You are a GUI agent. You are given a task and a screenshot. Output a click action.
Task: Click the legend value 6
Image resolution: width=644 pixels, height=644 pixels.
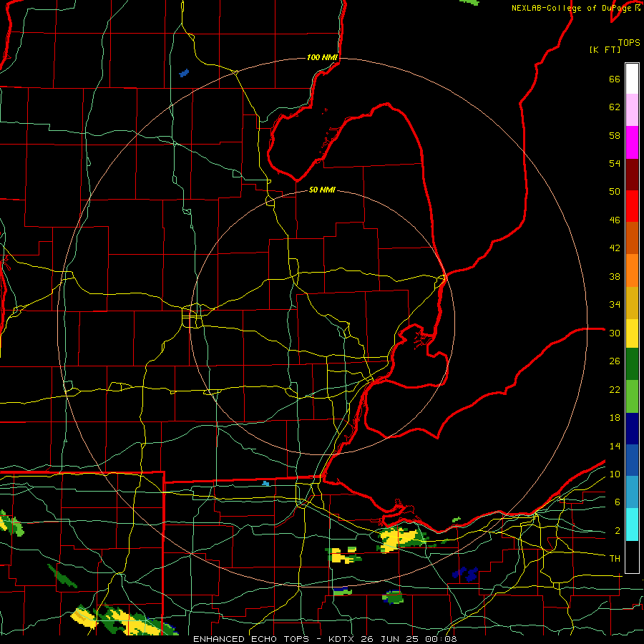point(618,502)
